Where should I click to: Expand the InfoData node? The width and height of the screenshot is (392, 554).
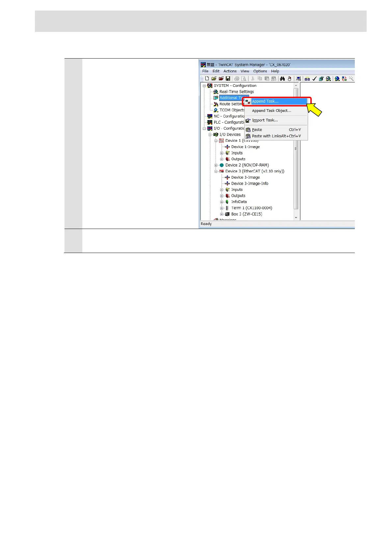[x=222, y=202]
